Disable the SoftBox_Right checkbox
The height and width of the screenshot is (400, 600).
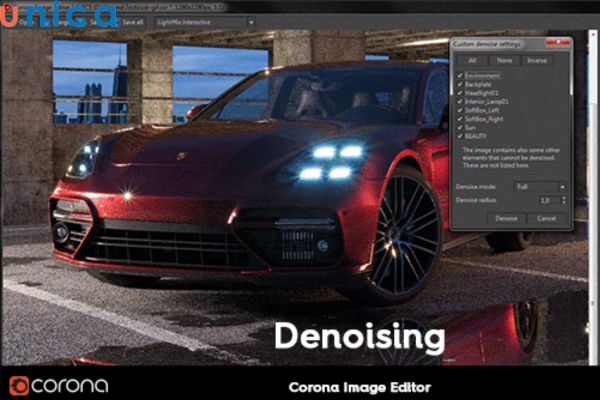[x=460, y=119]
